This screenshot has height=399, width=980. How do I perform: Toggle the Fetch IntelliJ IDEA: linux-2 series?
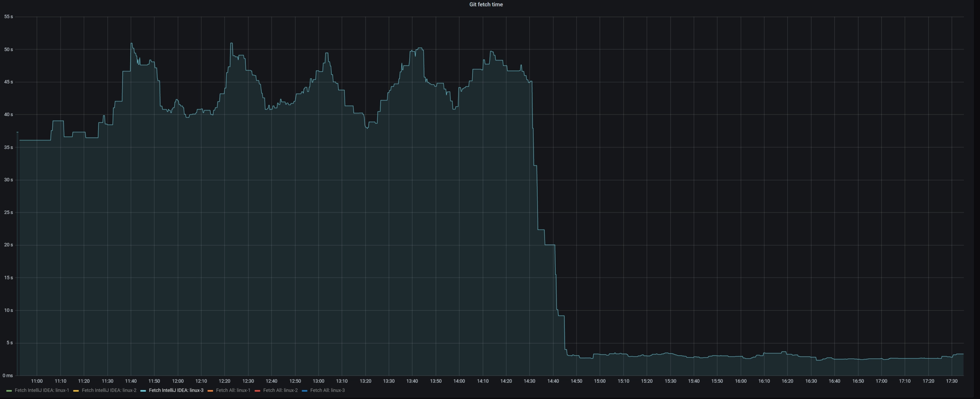coord(109,390)
